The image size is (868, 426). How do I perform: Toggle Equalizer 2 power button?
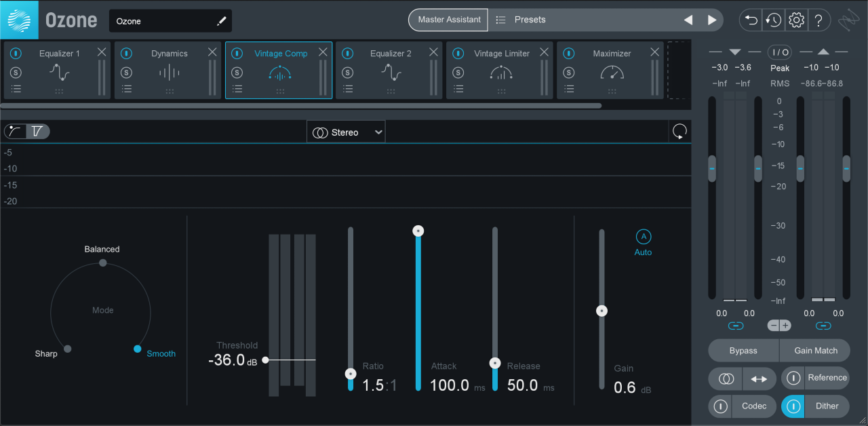[348, 54]
